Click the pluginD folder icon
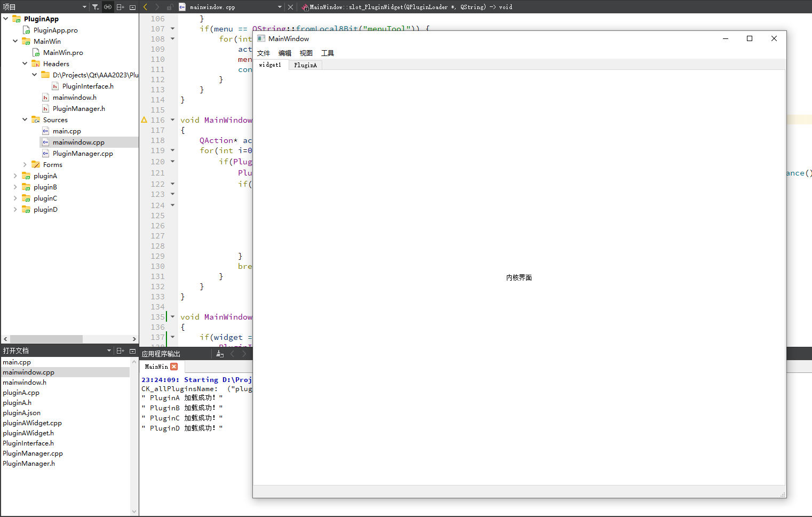Image resolution: width=812 pixels, height=517 pixels. [x=26, y=209]
